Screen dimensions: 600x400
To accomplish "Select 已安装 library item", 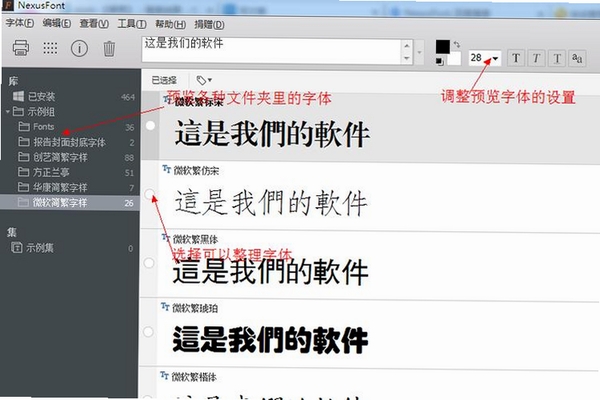I will pos(71,96).
